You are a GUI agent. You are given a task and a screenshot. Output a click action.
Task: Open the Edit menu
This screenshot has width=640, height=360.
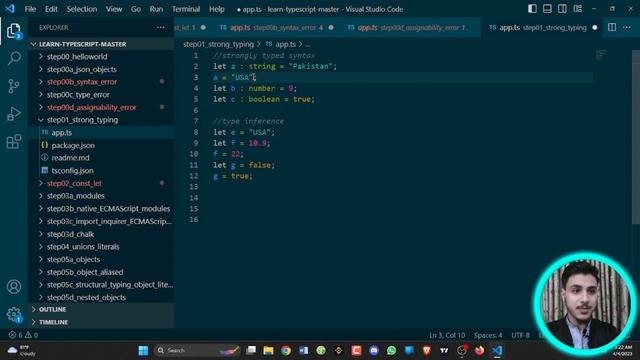click(51, 9)
